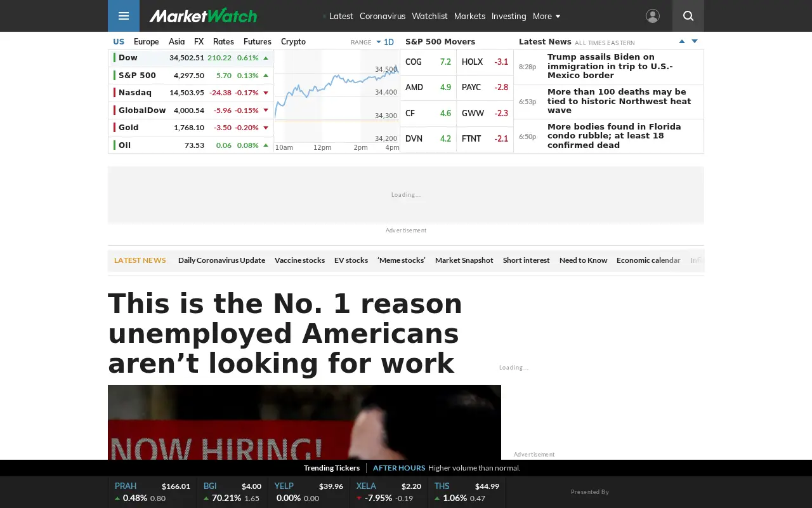Image resolution: width=812 pixels, height=508 pixels.
Task: Open the Futures tab
Action: 258,41
